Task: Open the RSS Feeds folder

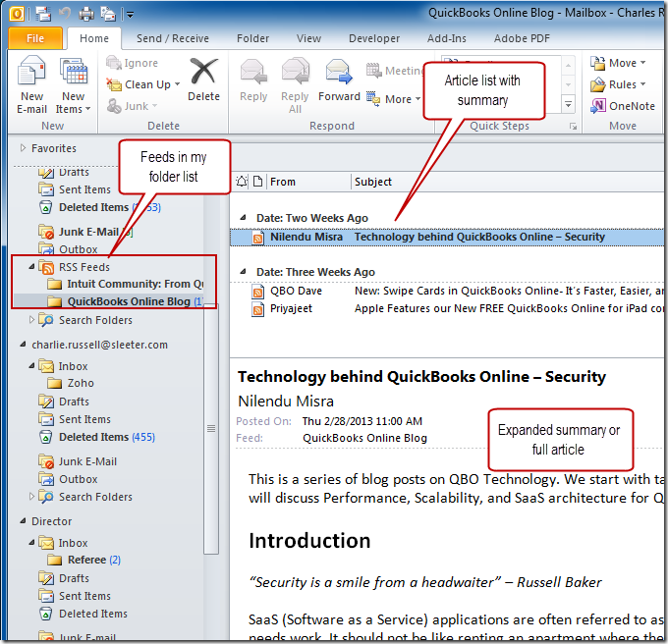Action: (x=83, y=267)
